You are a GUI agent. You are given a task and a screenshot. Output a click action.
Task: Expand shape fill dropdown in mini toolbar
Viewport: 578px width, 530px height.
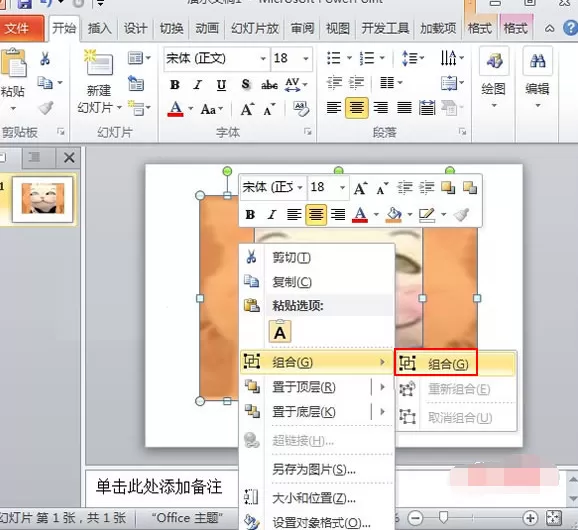(x=410, y=215)
